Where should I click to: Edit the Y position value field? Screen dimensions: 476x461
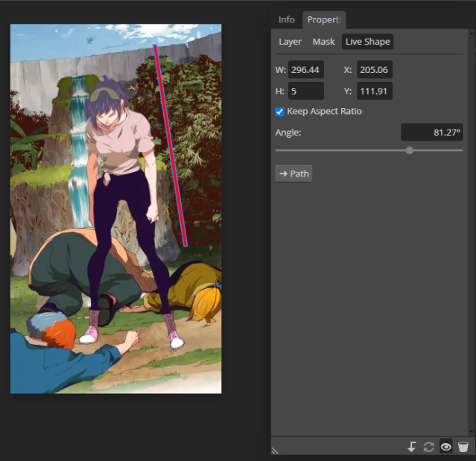pyautogui.click(x=375, y=91)
